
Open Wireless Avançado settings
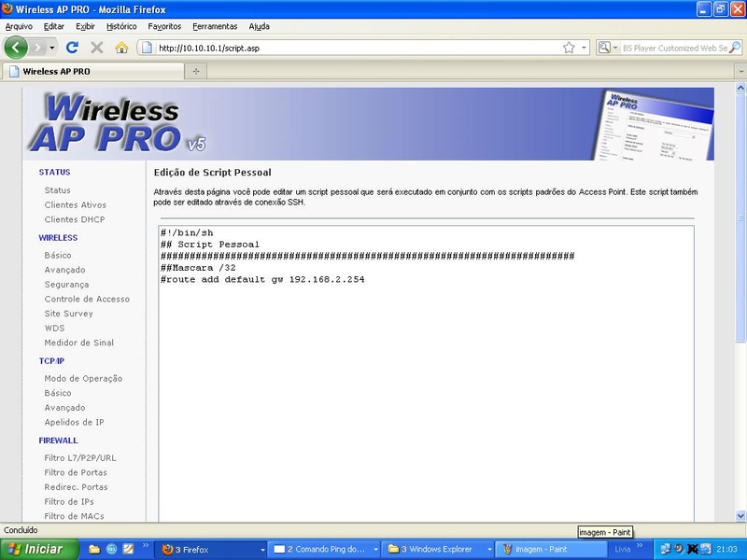64,270
